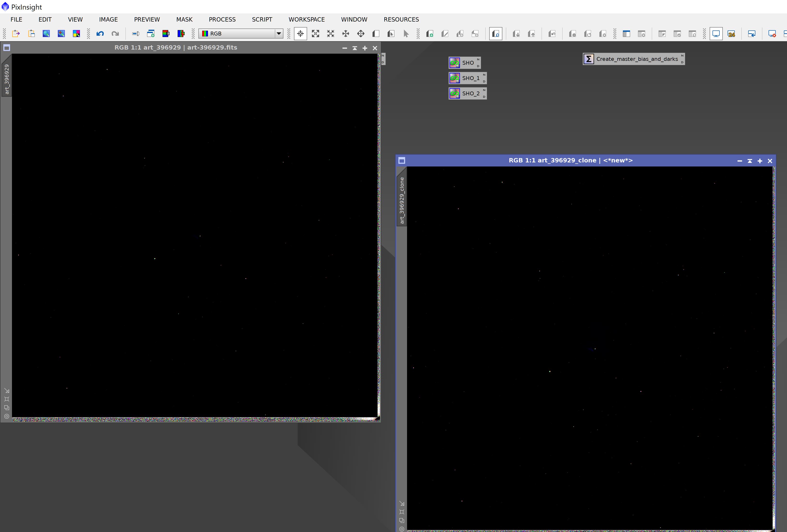Open the MASK menu

coord(184,19)
